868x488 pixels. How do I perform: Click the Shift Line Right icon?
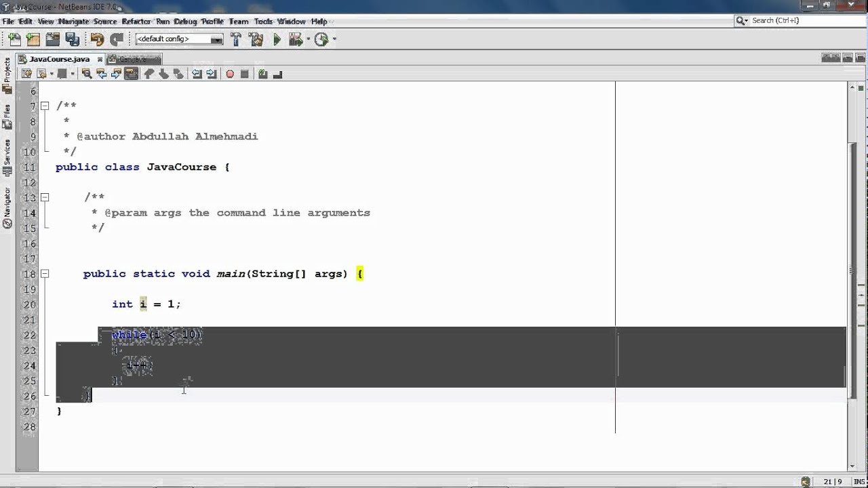point(211,74)
